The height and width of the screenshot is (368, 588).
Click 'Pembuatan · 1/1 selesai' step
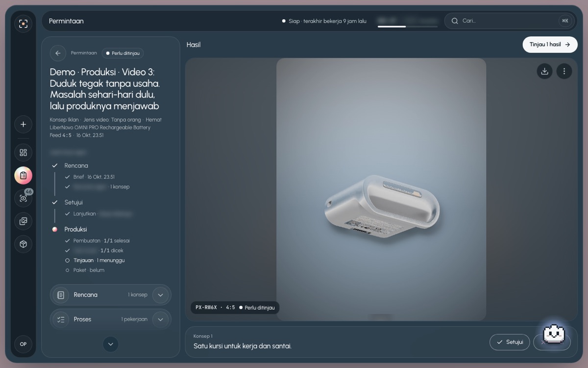(x=101, y=241)
